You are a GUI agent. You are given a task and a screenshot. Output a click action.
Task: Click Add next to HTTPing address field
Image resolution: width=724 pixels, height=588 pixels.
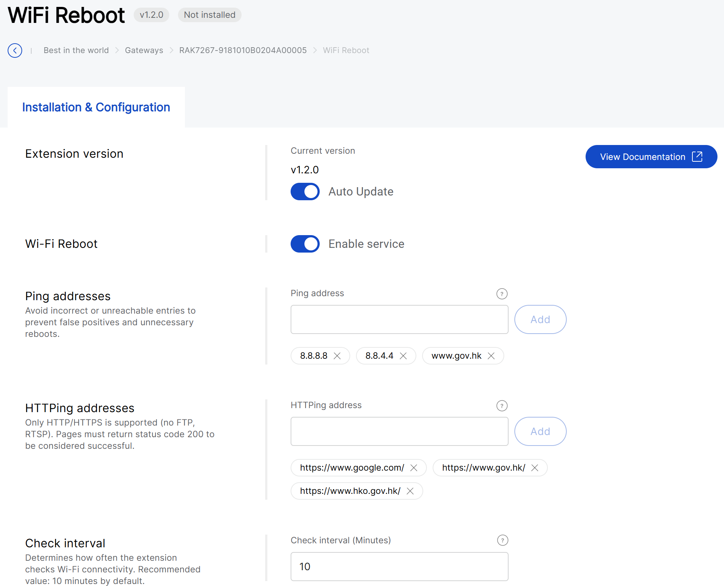tap(541, 431)
